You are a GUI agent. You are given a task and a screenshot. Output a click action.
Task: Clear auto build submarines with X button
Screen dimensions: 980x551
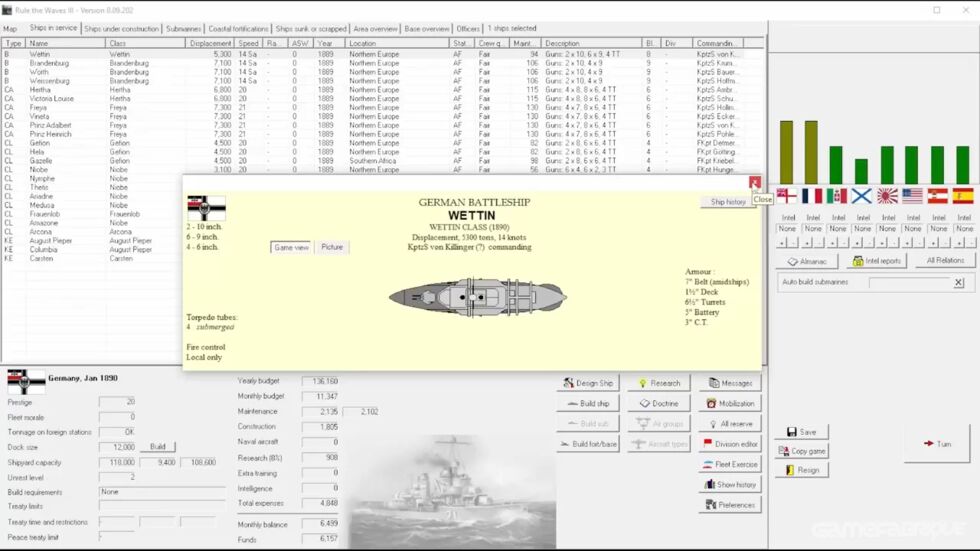point(959,282)
